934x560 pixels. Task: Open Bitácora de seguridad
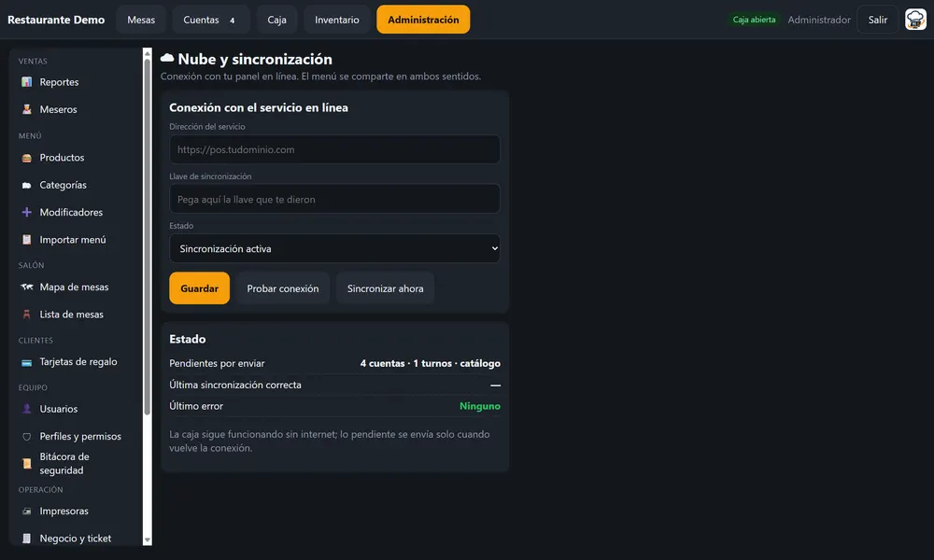tap(75, 464)
